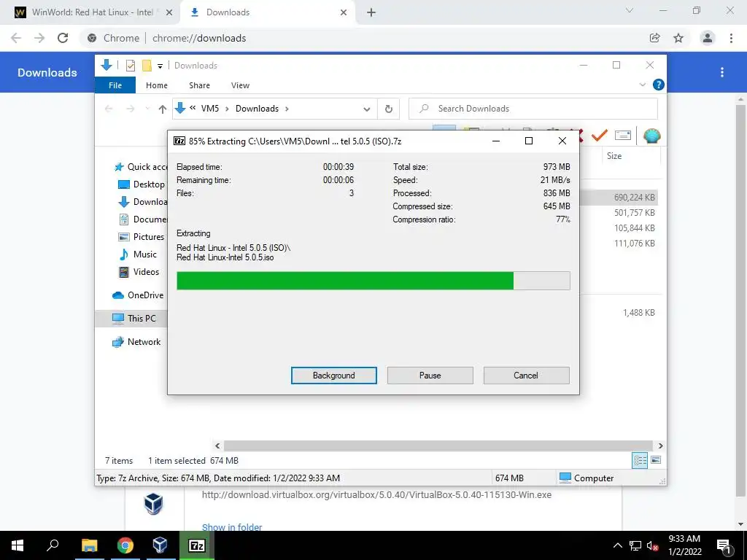Open the Chrome three-dot main menu
Viewport: 747px width, 560px height.
[x=731, y=38]
